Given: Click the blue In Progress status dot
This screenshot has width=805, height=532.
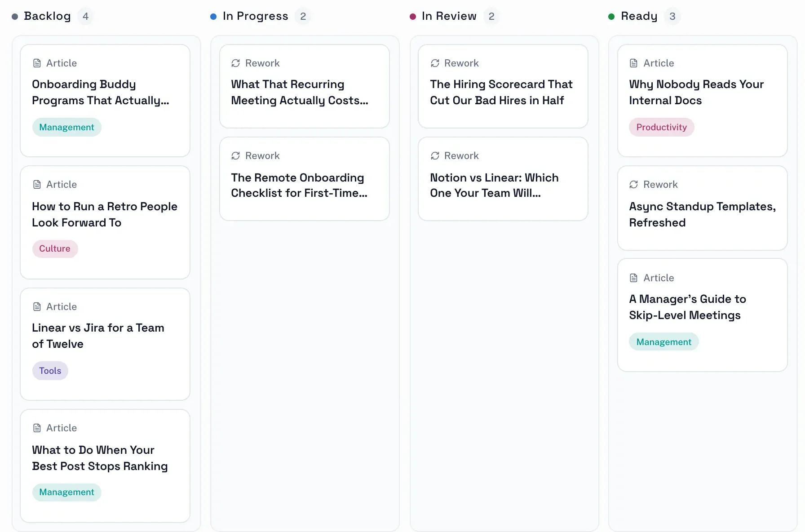Looking at the screenshot, I should (213, 17).
